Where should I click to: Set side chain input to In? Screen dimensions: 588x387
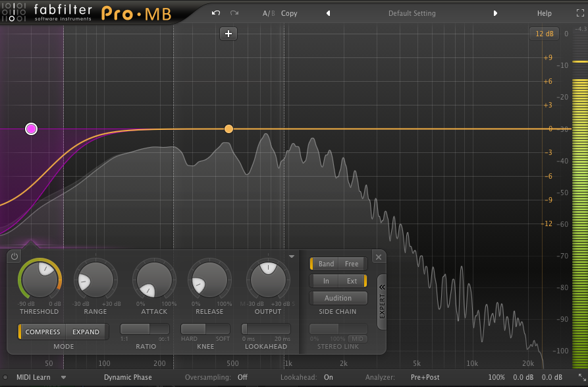(325, 281)
